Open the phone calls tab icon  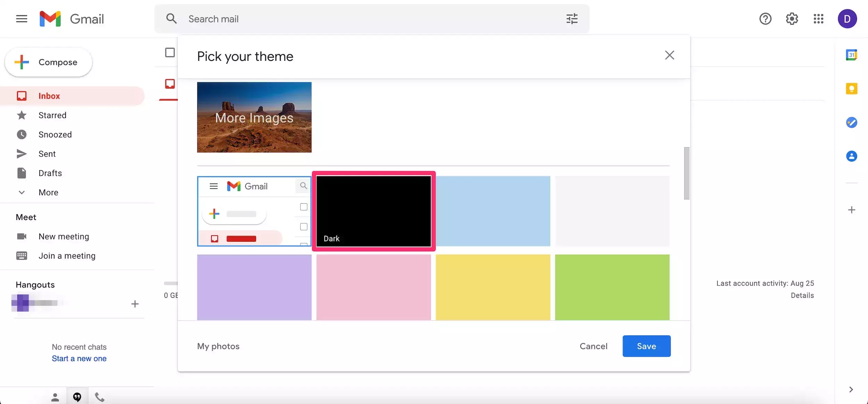click(x=99, y=397)
